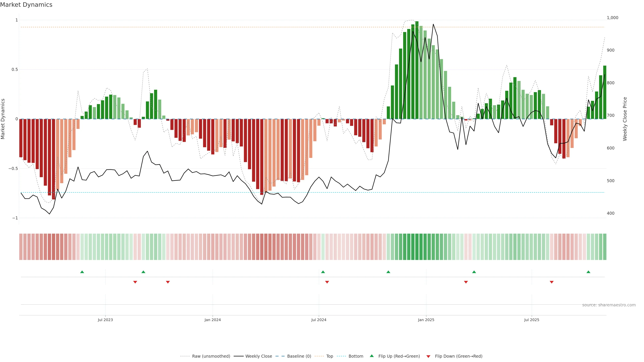Click the source: sharemaestro.com text
Viewport: 644px width, 362px height.
(609, 305)
